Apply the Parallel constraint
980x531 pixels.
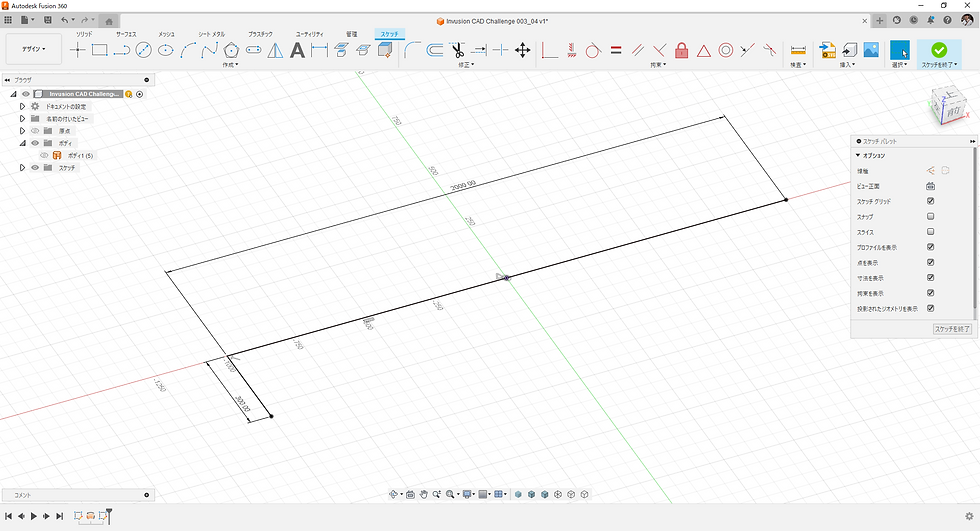tap(638, 51)
